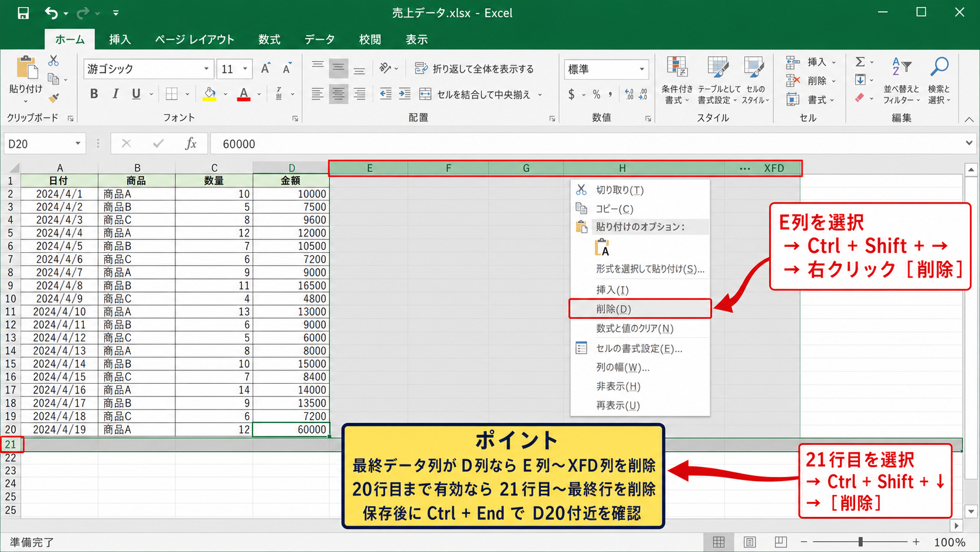
Task: Click the fx insert function icon
Action: (x=191, y=144)
